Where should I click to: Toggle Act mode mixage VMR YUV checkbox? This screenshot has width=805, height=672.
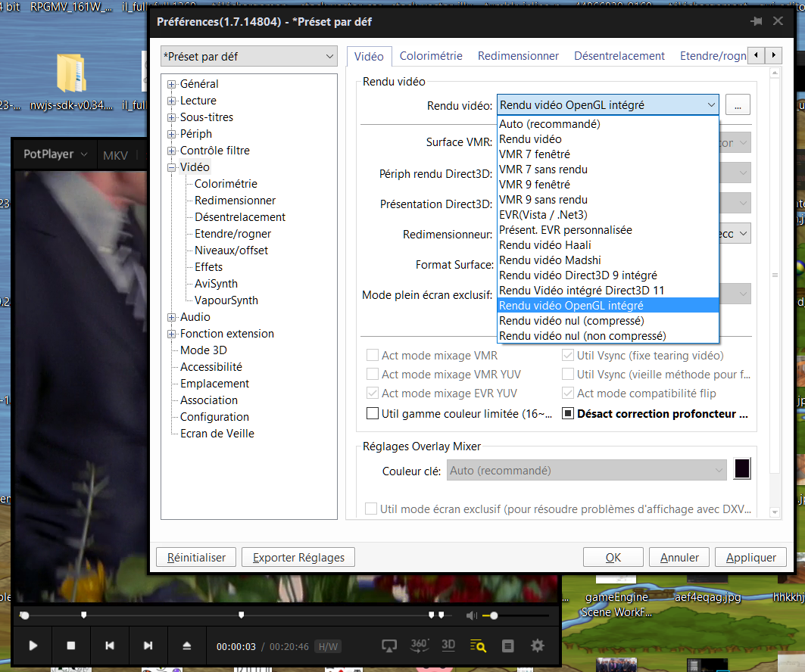[x=373, y=374]
